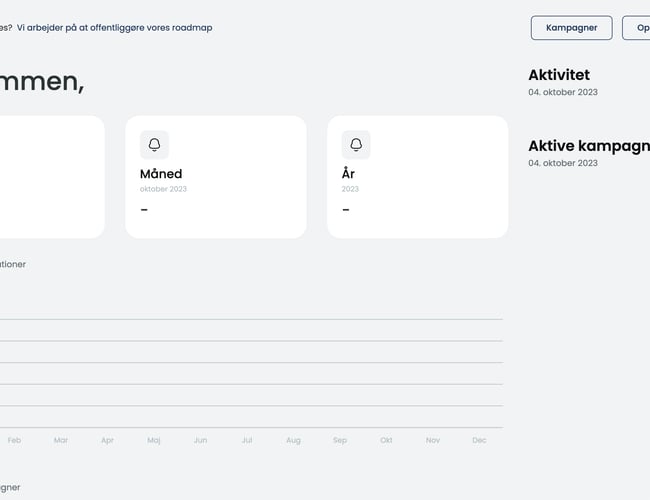Click the partially visible button next to Kampagner
This screenshot has width=650, height=500.
coord(638,27)
